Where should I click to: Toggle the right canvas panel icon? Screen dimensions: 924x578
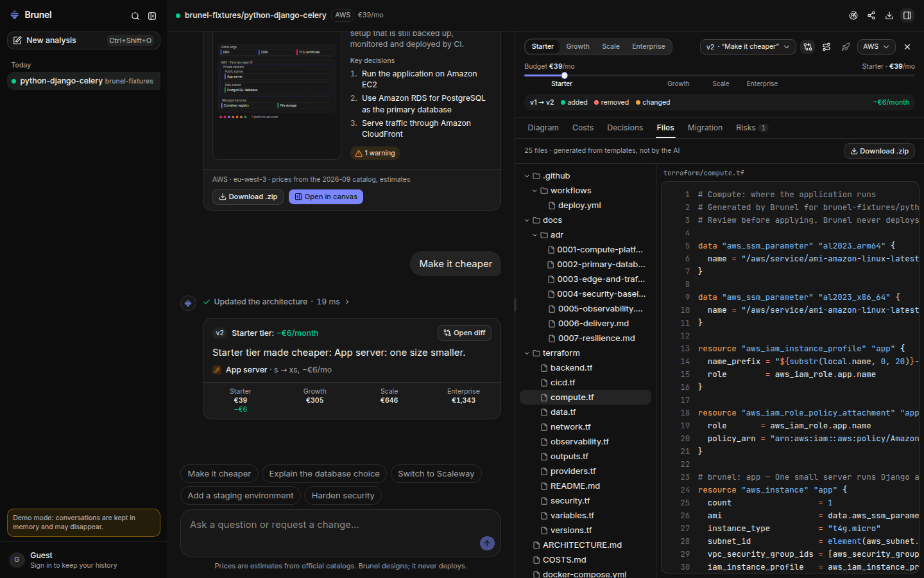[907, 15]
